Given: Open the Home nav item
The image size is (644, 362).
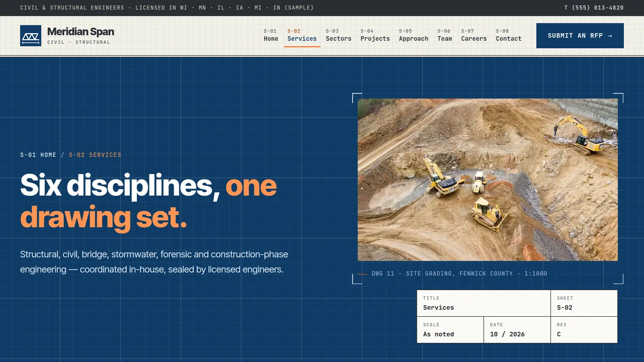Looking at the screenshot, I should [271, 35].
